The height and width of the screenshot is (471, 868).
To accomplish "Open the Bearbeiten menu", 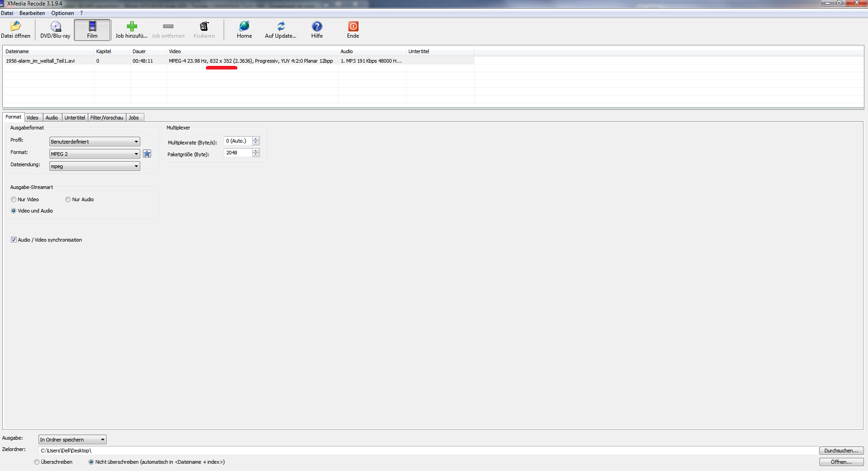I will pyautogui.click(x=32, y=13).
